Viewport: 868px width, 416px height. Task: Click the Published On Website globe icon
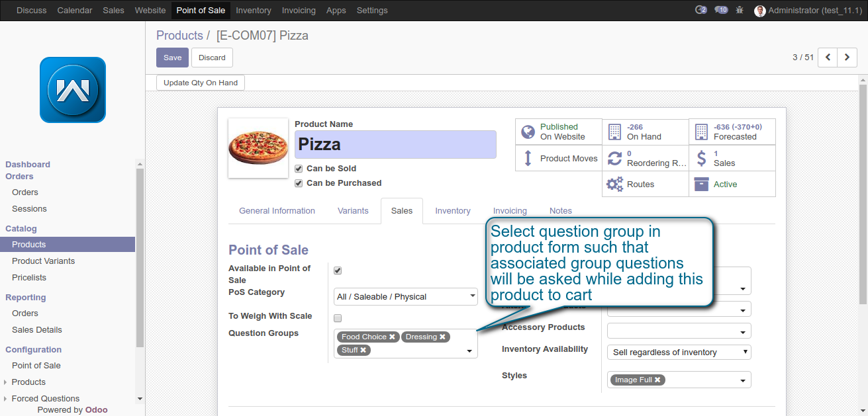pos(528,132)
